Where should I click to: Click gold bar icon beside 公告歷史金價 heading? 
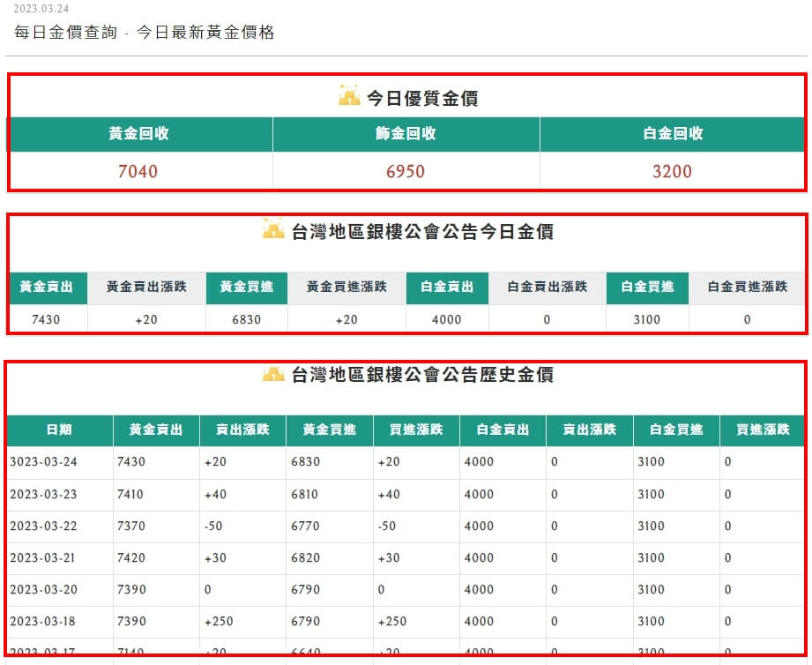coord(273,373)
